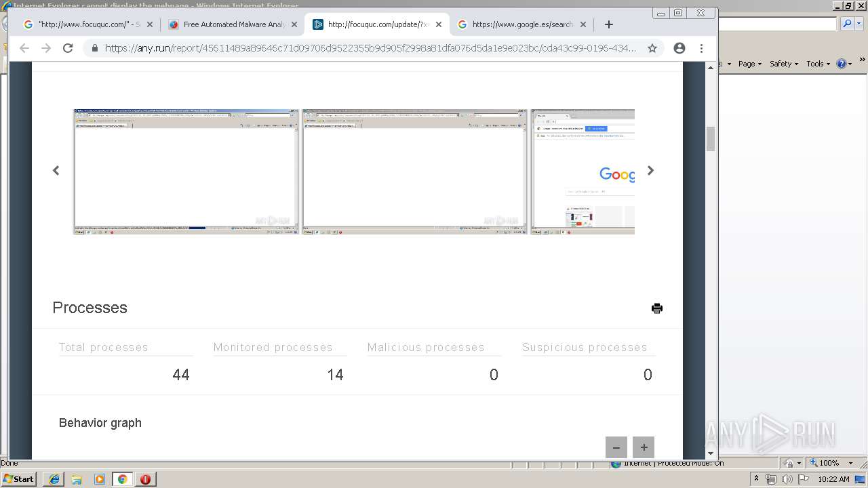Launch Windows Media Player from taskbar
This screenshot has height=488, width=868.
point(100,479)
